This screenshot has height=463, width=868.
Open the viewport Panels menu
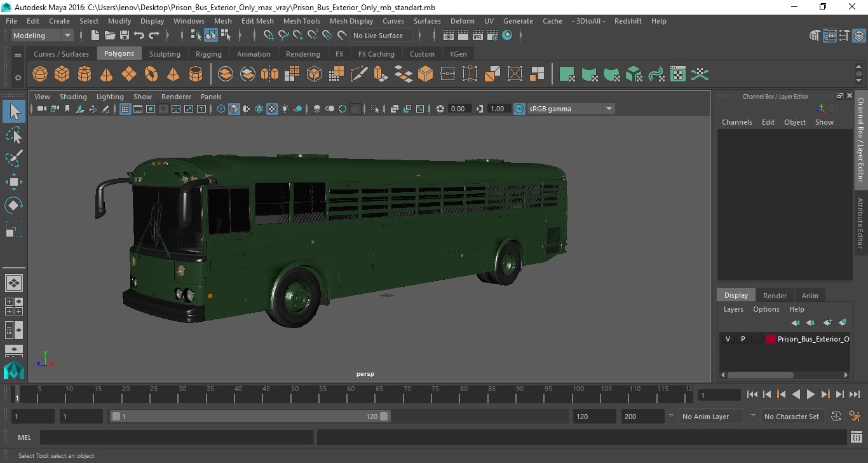click(211, 97)
